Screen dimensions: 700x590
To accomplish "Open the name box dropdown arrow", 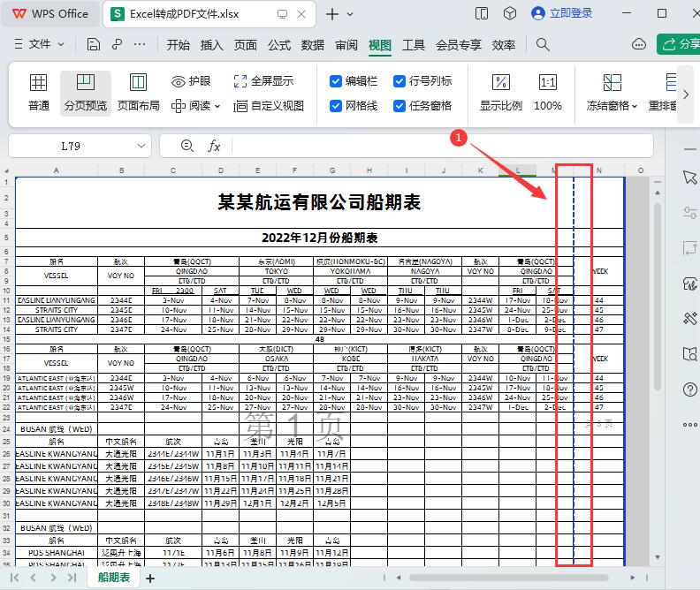I will click(141, 146).
